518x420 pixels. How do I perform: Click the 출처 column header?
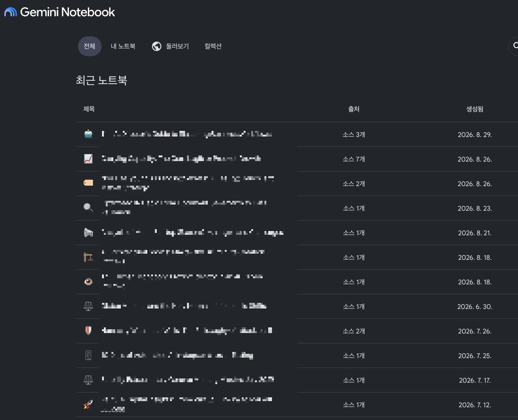[x=354, y=109]
